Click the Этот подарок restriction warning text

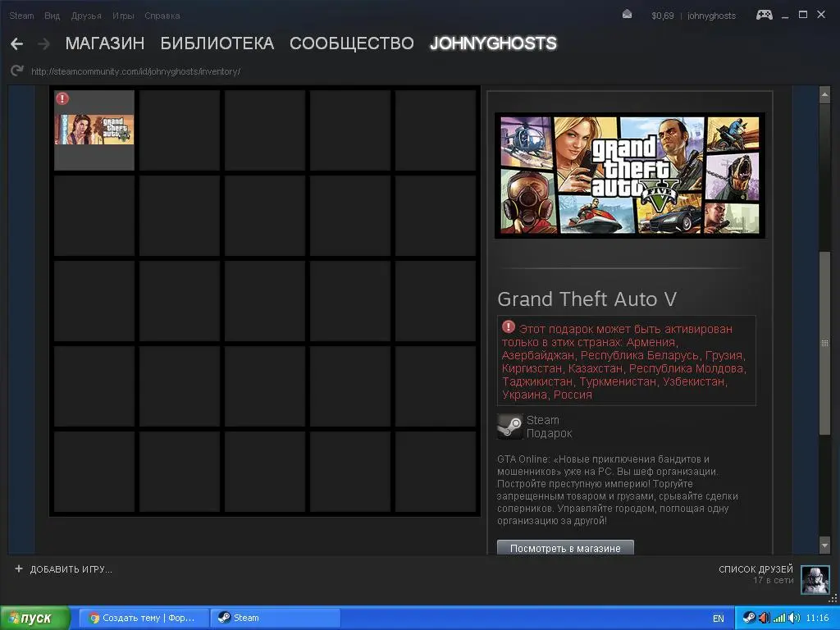623,362
